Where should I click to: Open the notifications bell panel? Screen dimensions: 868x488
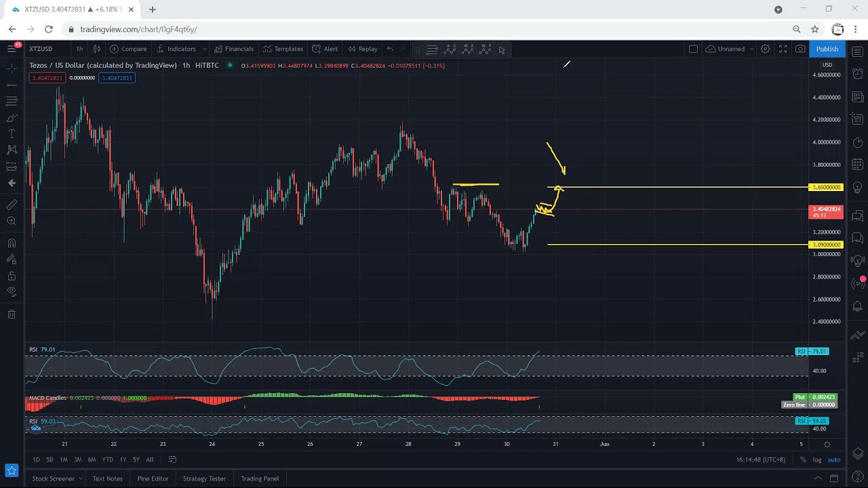(x=857, y=306)
